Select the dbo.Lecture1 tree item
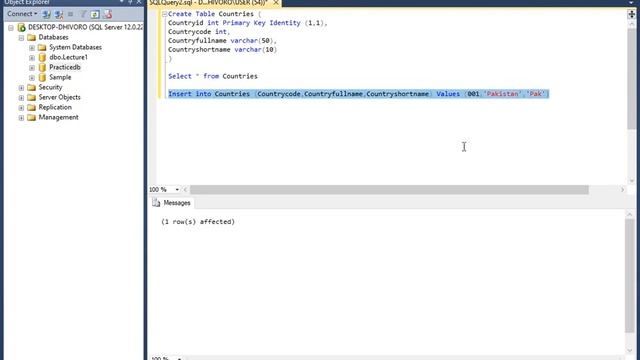 point(68,57)
